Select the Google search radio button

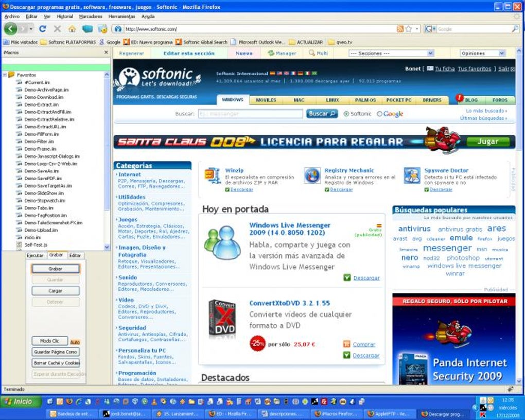coord(379,114)
